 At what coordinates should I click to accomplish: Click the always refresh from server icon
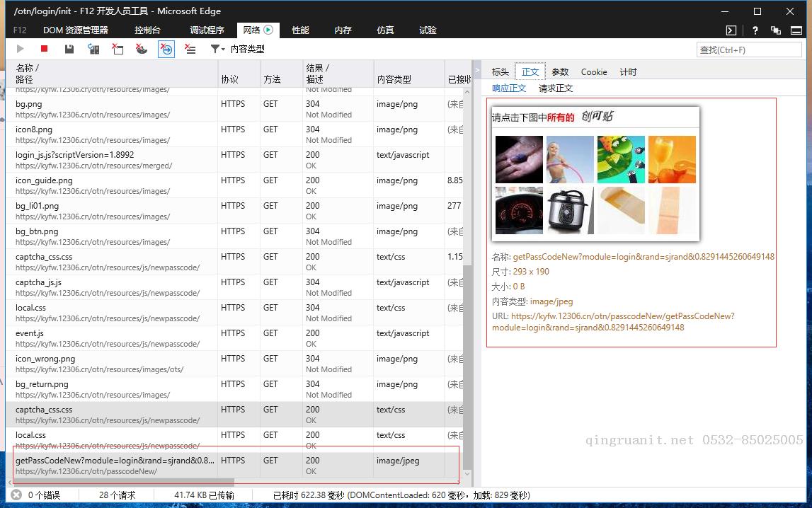[93, 49]
